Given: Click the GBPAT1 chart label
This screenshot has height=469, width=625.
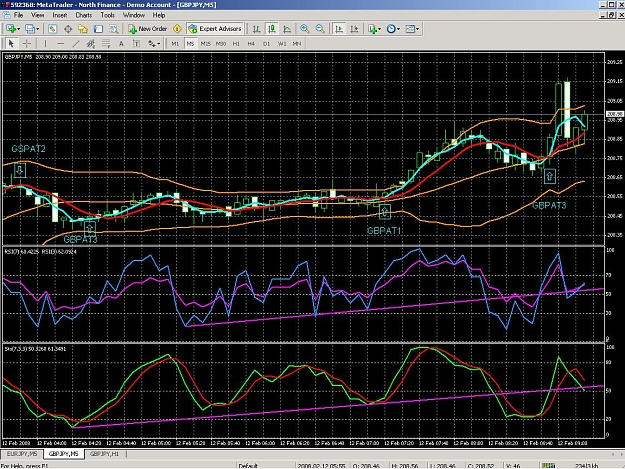Looking at the screenshot, I should [x=384, y=231].
